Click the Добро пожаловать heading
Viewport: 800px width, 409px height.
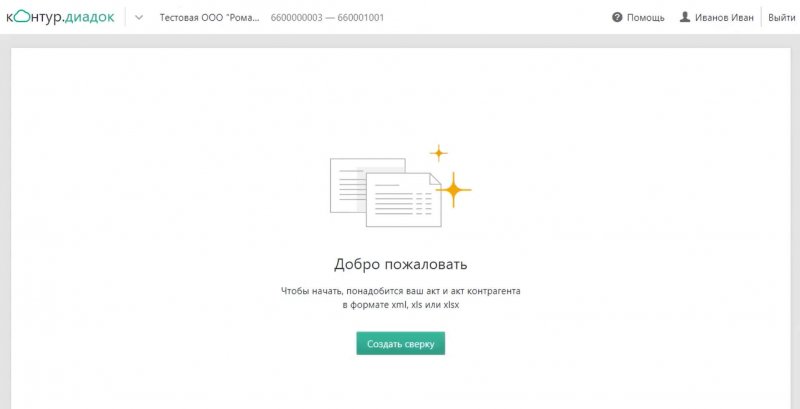tap(400, 265)
